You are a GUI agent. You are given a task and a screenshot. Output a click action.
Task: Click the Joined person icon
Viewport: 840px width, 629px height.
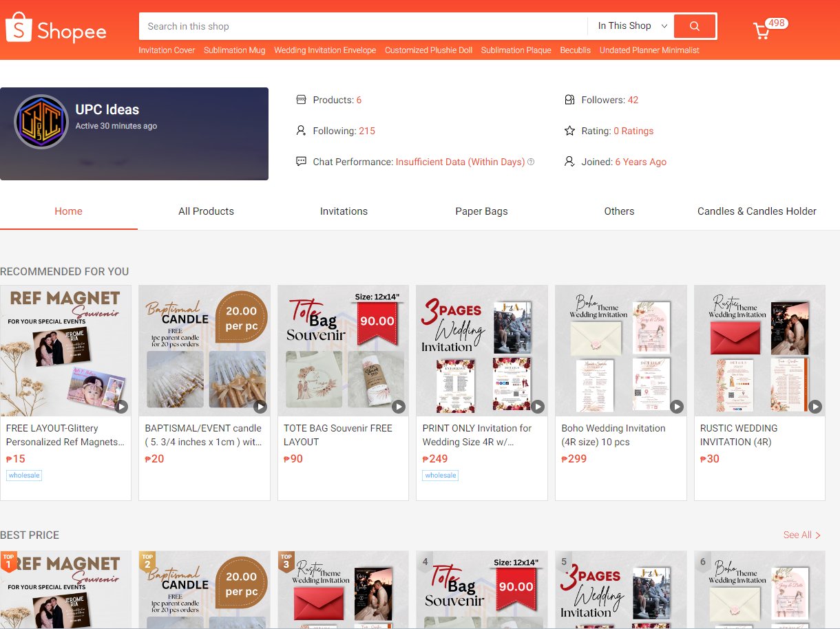pos(569,162)
